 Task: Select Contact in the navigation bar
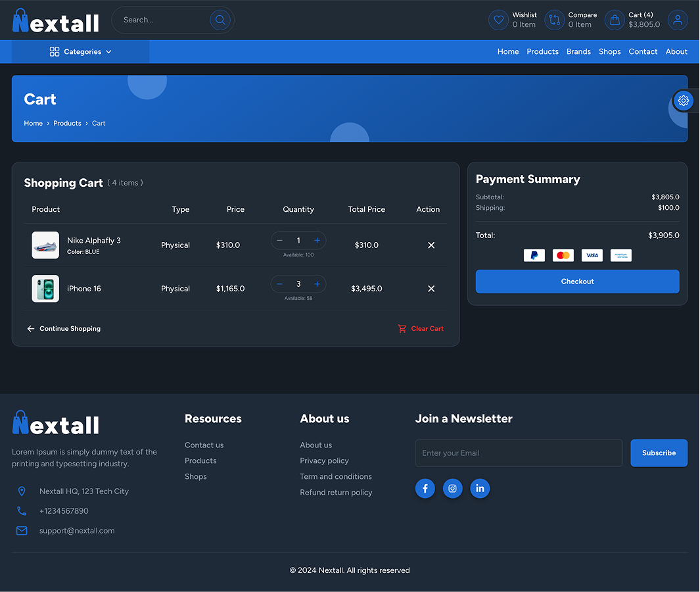coord(643,51)
